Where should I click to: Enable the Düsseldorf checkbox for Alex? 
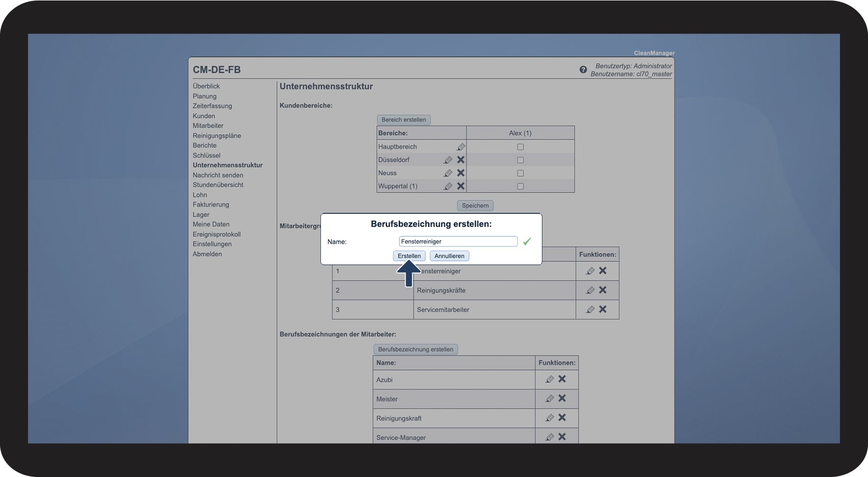click(520, 160)
